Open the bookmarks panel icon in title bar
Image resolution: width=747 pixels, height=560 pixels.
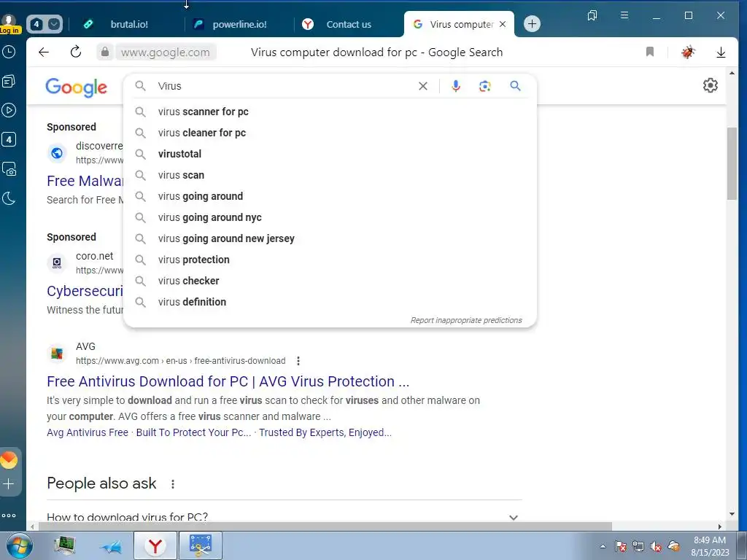tap(592, 16)
